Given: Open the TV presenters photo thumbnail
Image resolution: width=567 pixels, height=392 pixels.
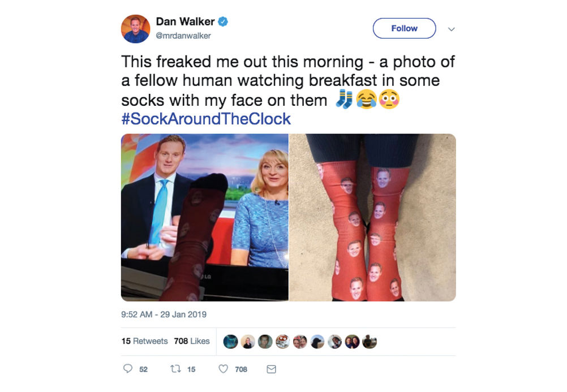Looking at the screenshot, I should pos(205,217).
